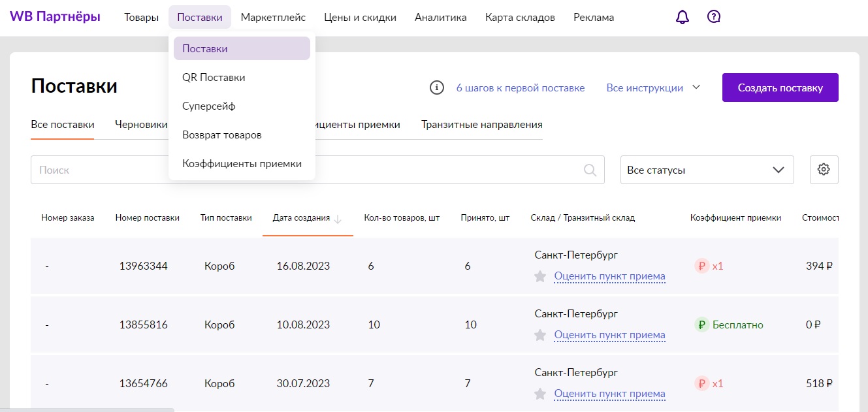This screenshot has width=868, height=412.
Task: Click star icon for supply 13963344
Action: pyautogui.click(x=540, y=277)
